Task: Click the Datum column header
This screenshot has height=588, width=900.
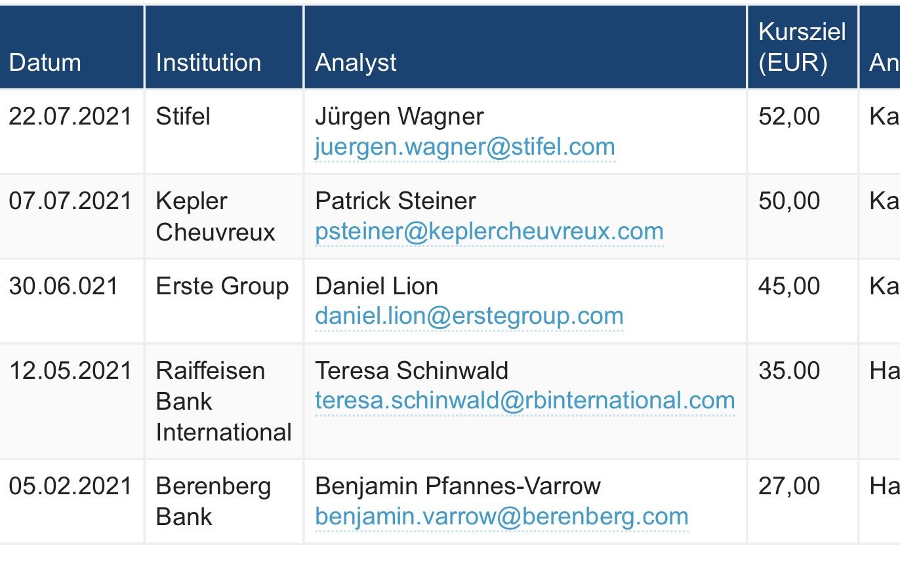Action: tap(45, 62)
